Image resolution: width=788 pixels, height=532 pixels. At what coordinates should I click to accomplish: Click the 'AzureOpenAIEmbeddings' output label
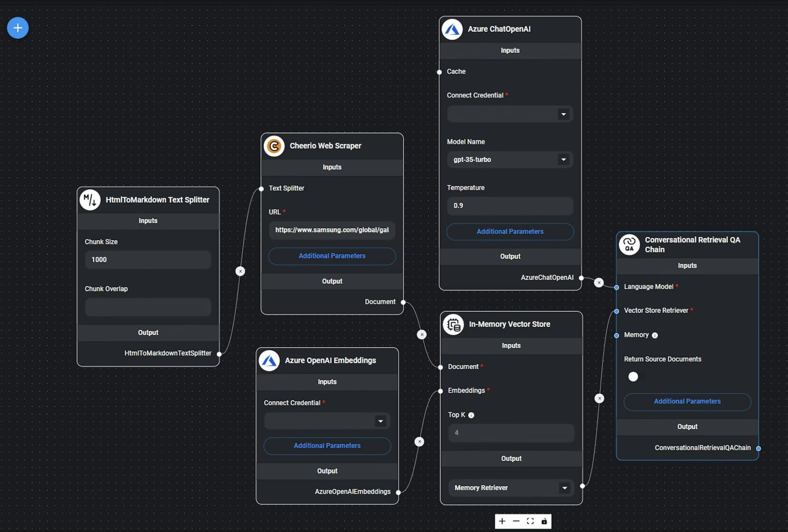(352, 492)
